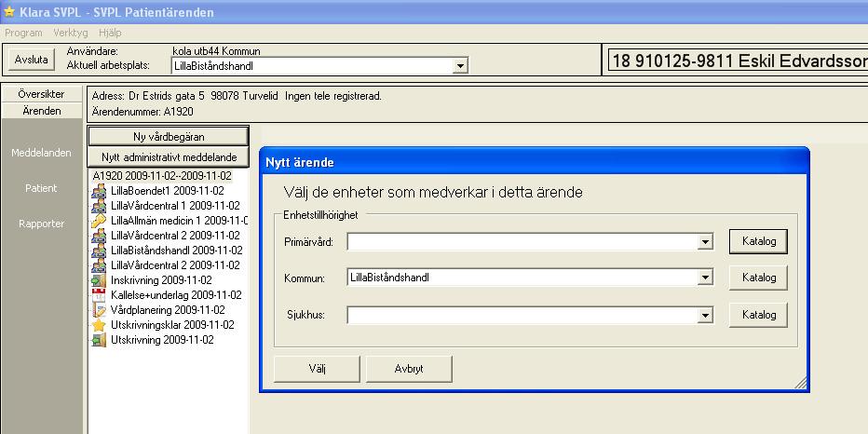Go to Patient in the sidebar

[42, 188]
